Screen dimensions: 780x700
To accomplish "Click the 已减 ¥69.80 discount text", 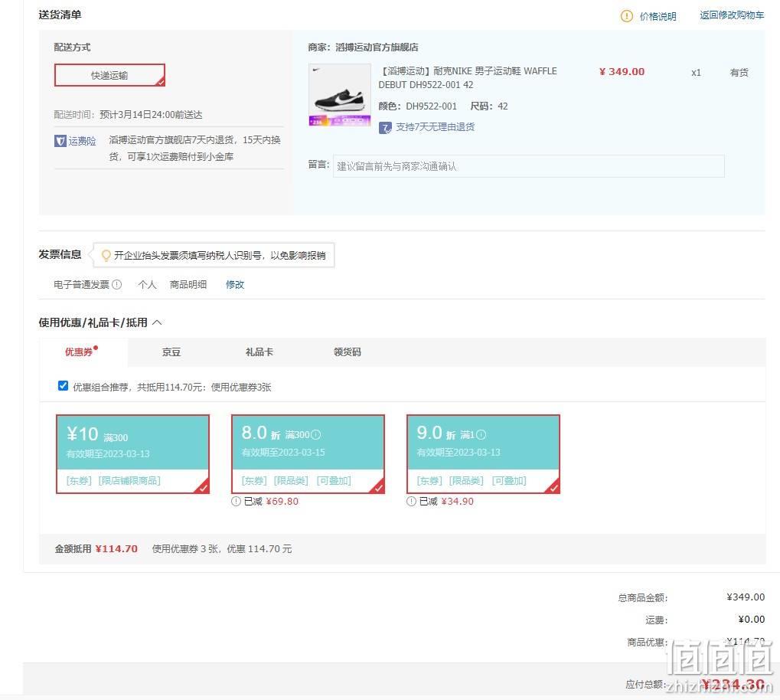I will (271, 502).
